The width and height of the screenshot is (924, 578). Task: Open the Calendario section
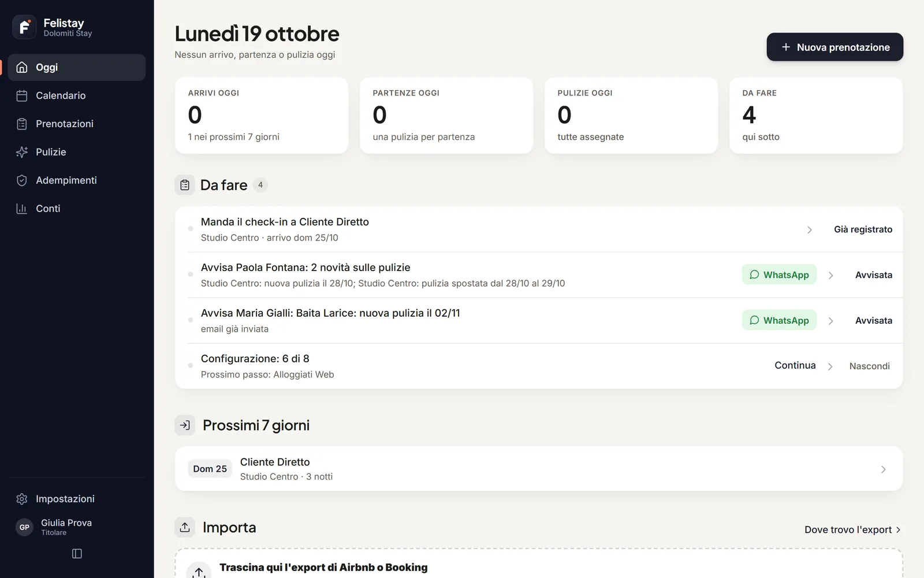[77, 96]
